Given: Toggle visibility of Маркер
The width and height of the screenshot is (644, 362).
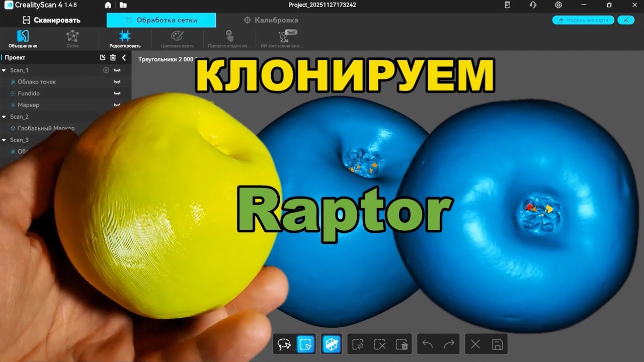Looking at the screenshot, I should pyautogui.click(x=117, y=105).
